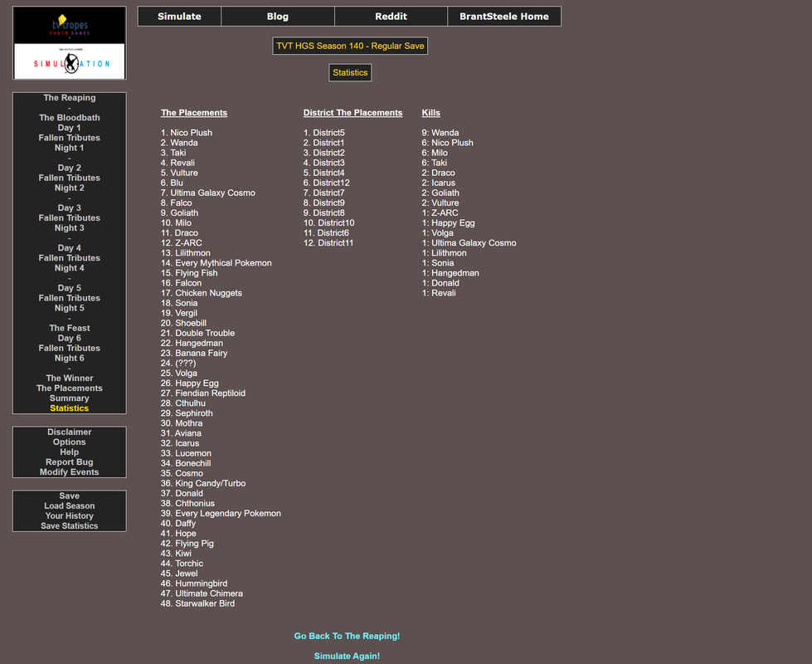Open the Simulate menu tab
The height and width of the screenshot is (664, 812).
pos(179,16)
